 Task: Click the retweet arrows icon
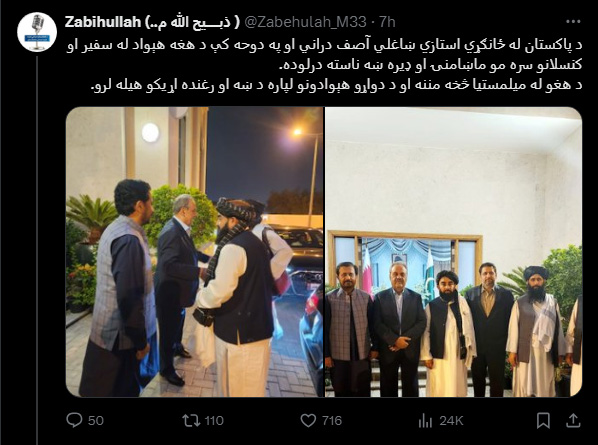pyautogui.click(x=191, y=420)
